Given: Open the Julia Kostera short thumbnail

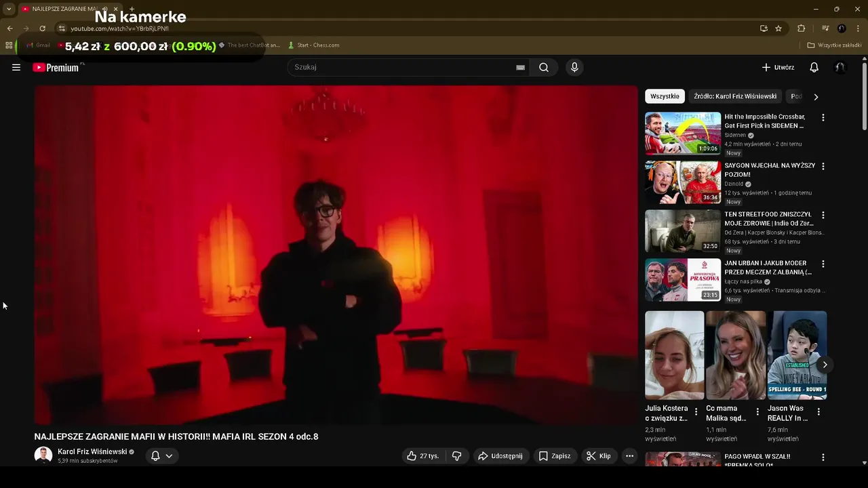Looking at the screenshot, I should (x=674, y=355).
